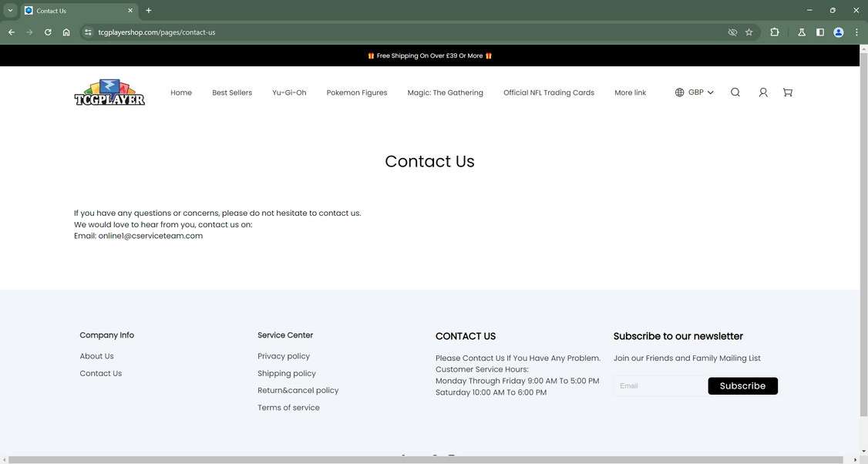Open Terms of service link
Image resolution: width=868 pixels, height=464 pixels.
click(288, 408)
